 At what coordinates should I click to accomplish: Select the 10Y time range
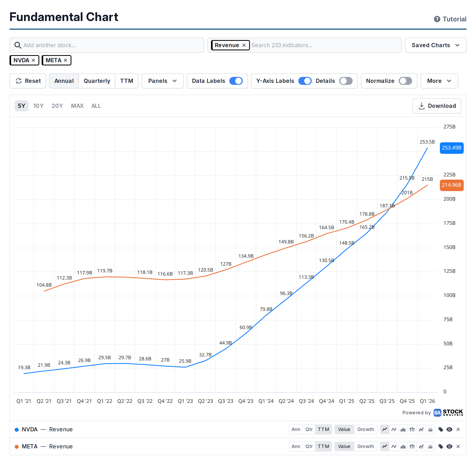pyautogui.click(x=38, y=106)
